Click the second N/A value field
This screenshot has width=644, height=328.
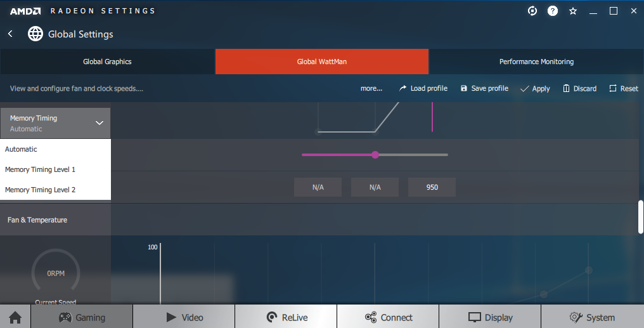coord(375,187)
